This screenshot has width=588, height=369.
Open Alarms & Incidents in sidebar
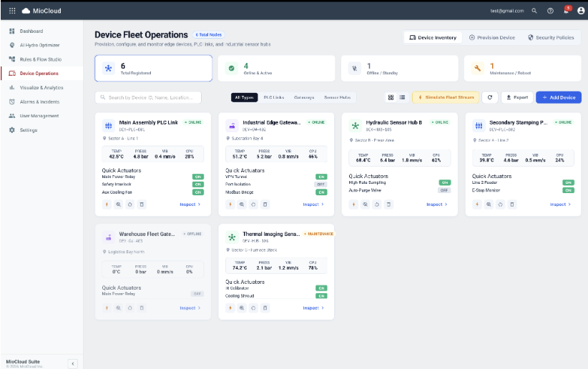(x=41, y=102)
